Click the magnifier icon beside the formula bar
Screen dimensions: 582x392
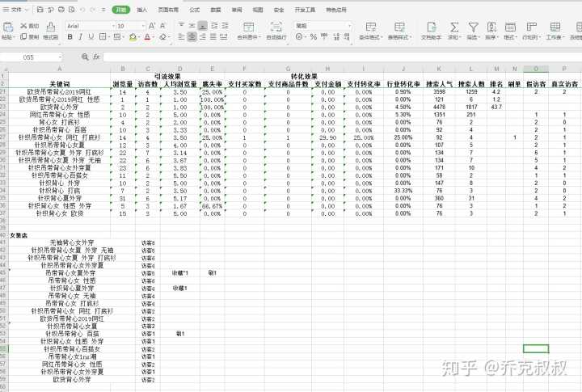coord(85,57)
